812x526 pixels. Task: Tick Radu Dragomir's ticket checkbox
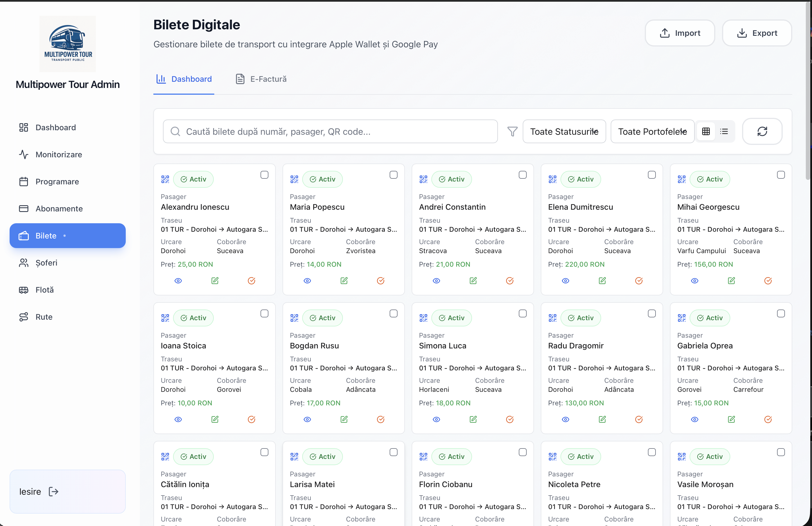click(652, 313)
